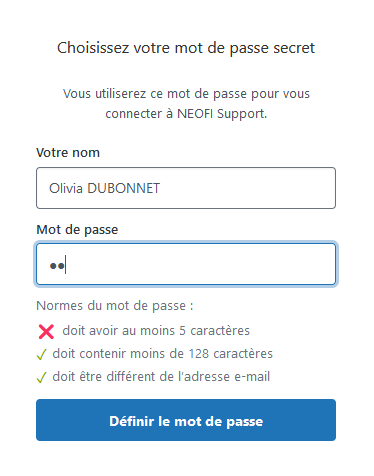This screenshot has height=476, width=374.
Task: Click the word Olivia in name field
Action: point(66,188)
